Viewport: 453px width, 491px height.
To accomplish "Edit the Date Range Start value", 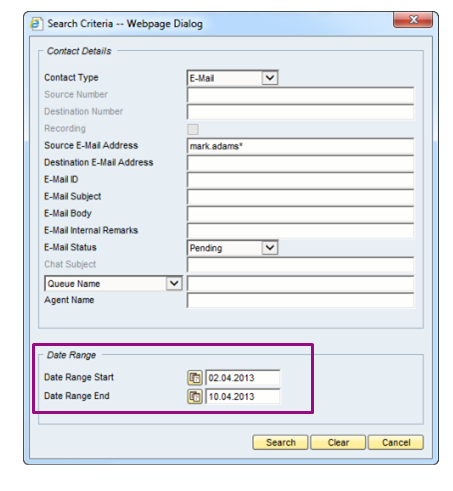I will coord(243,378).
